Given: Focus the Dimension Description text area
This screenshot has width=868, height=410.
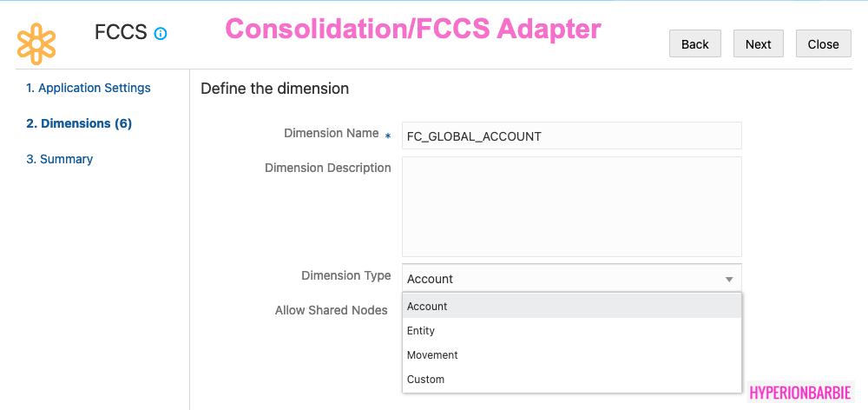Looking at the screenshot, I should tap(571, 207).
